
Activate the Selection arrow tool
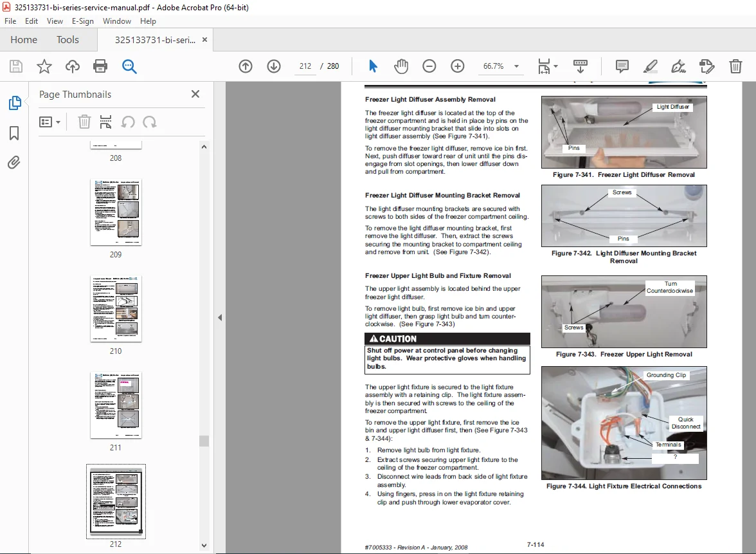tap(373, 66)
